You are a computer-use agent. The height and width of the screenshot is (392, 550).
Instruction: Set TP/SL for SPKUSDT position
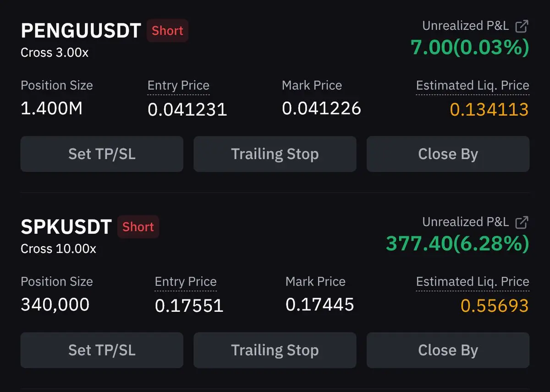pyautogui.click(x=102, y=350)
